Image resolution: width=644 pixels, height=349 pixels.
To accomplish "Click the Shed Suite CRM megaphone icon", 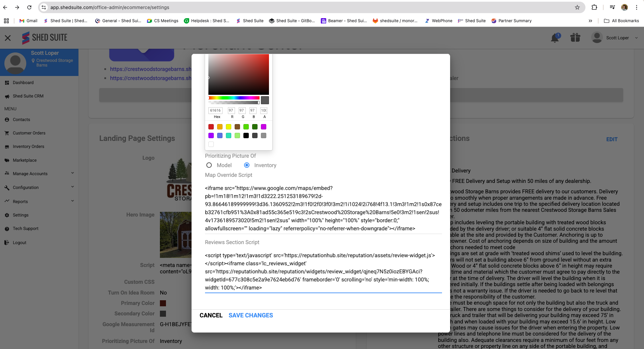I will click(x=7, y=96).
